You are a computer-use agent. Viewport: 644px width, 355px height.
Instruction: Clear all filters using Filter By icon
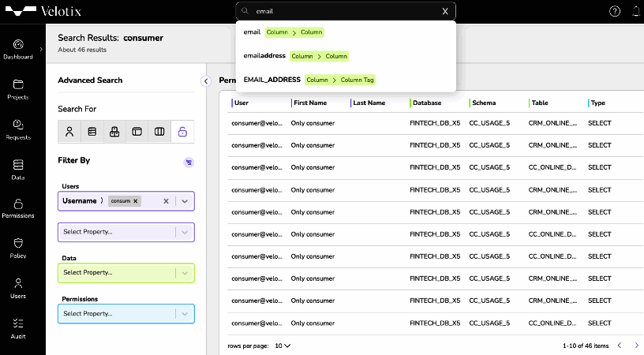pos(189,162)
